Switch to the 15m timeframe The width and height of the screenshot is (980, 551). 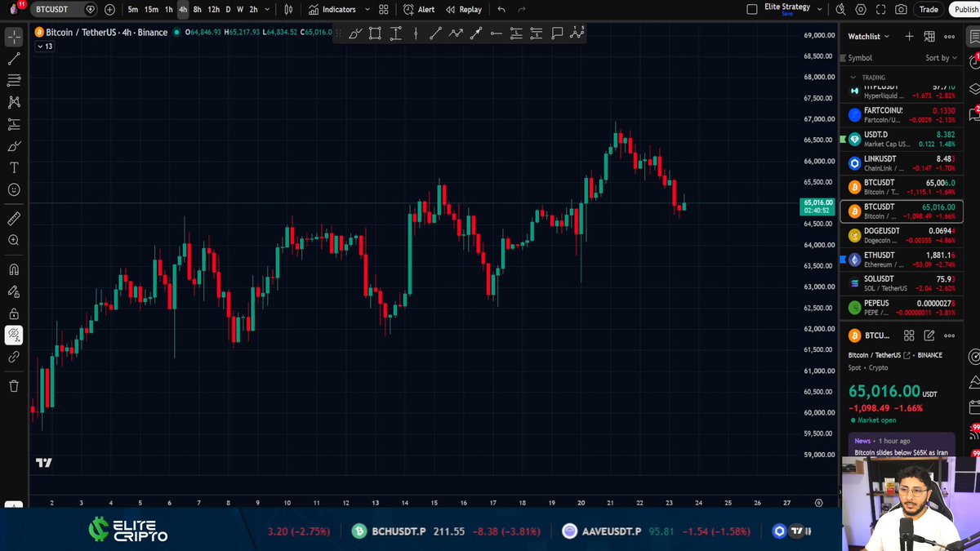151,10
